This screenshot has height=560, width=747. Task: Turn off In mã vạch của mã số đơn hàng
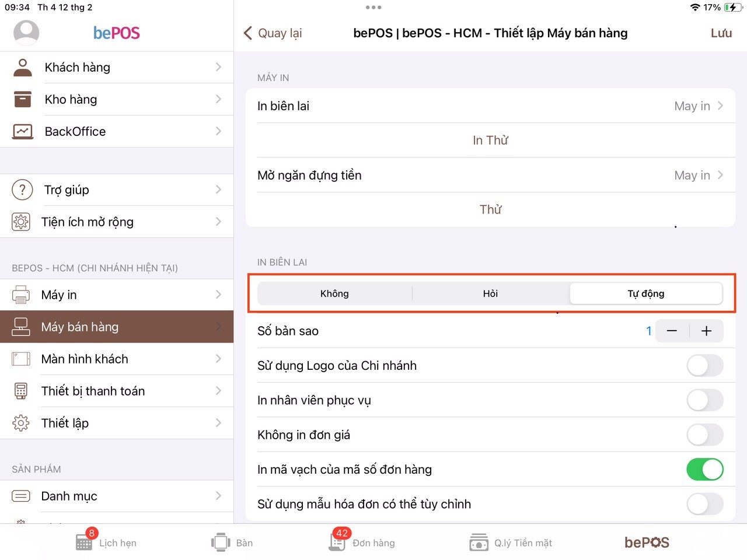coord(704,470)
